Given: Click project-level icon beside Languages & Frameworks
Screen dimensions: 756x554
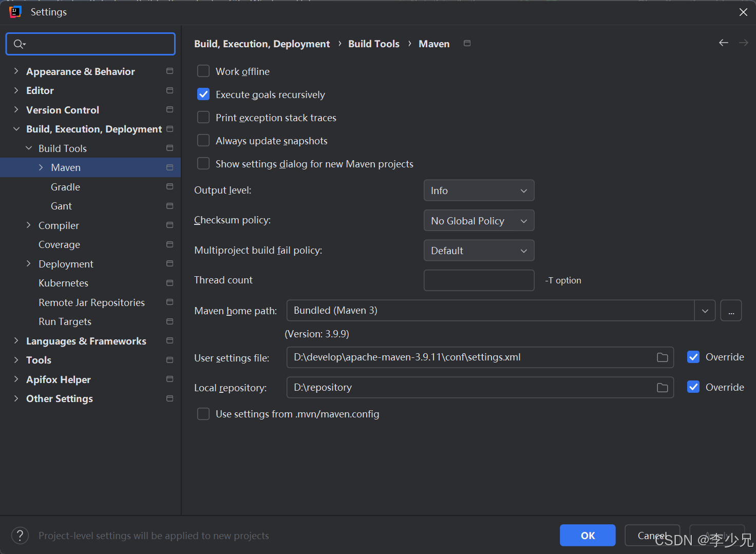Looking at the screenshot, I should click(x=170, y=340).
